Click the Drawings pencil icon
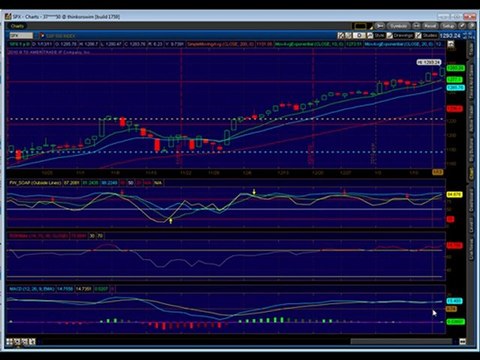Image resolution: width=480 pixels, height=360 pixels. coord(389,35)
